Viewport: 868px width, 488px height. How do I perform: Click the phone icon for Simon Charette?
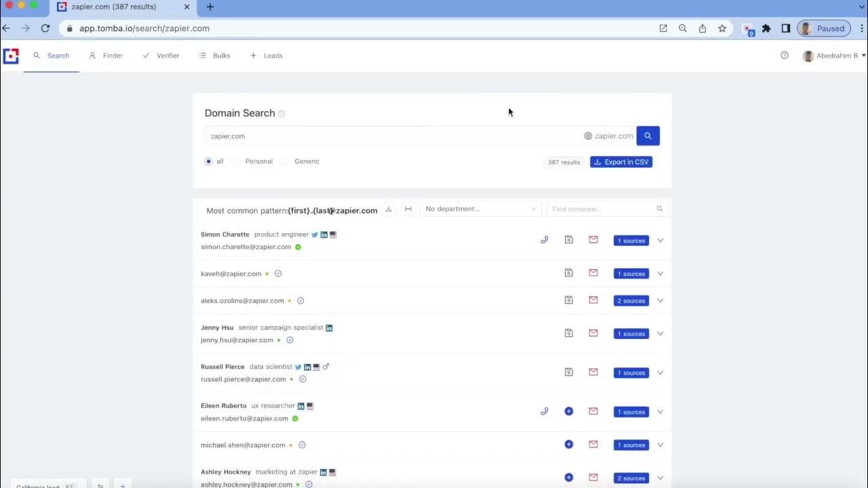[x=544, y=240]
